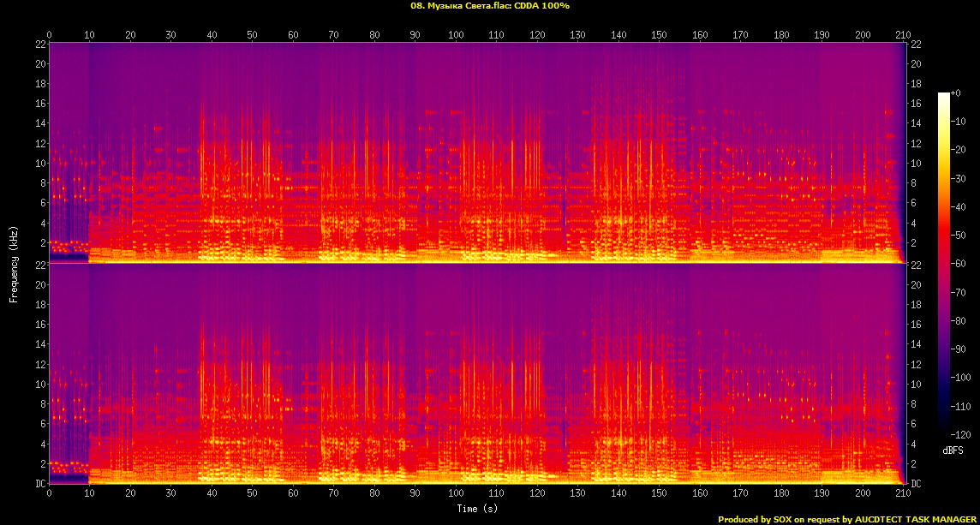Click the top-left "22" kHz frequency label
The height and width of the screenshot is (525, 980).
(x=40, y=45)
